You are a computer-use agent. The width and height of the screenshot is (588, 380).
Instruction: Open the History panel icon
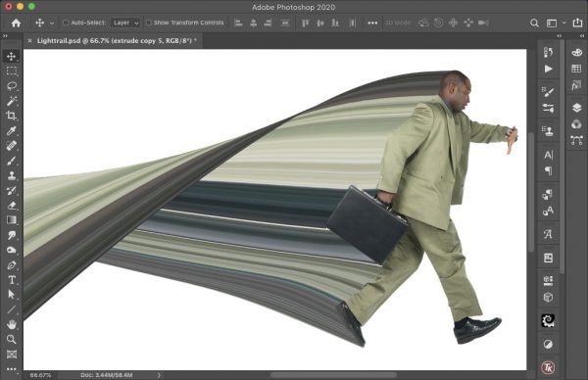(x=548, y=53)
